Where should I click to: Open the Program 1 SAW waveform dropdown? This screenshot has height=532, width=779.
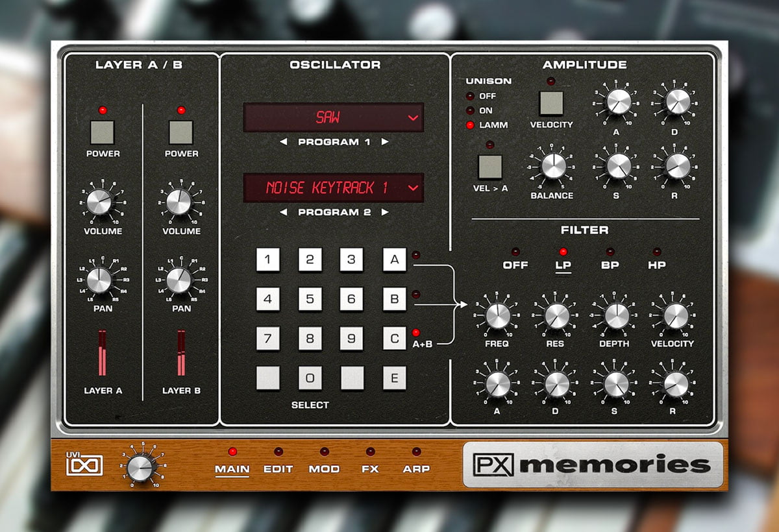pos(334,117)
